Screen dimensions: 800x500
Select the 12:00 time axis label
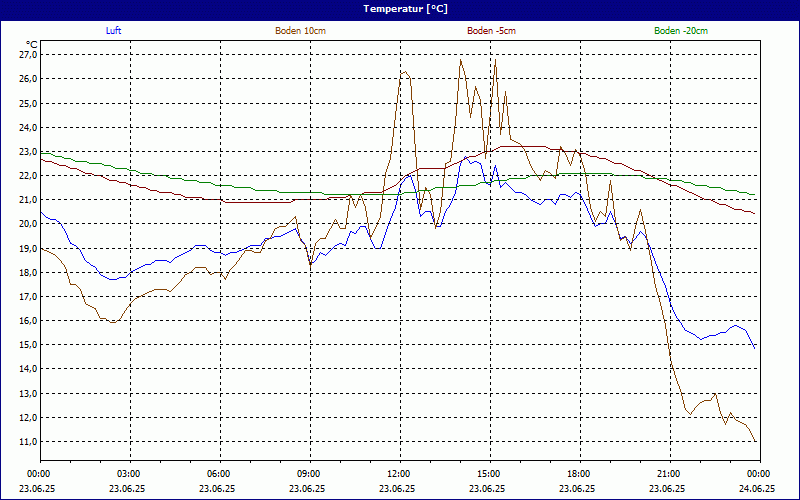coord(398,474)
